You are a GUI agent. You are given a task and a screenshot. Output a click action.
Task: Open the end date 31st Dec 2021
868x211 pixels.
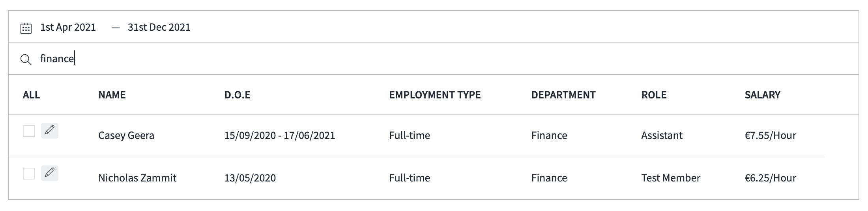tap(159, 27)
